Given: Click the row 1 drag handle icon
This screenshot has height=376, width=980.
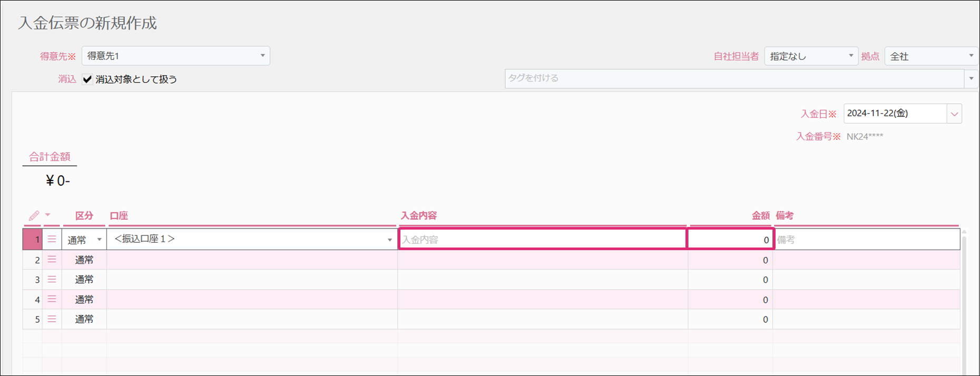Looking at the screenshot, I should [x=52, y=240].
